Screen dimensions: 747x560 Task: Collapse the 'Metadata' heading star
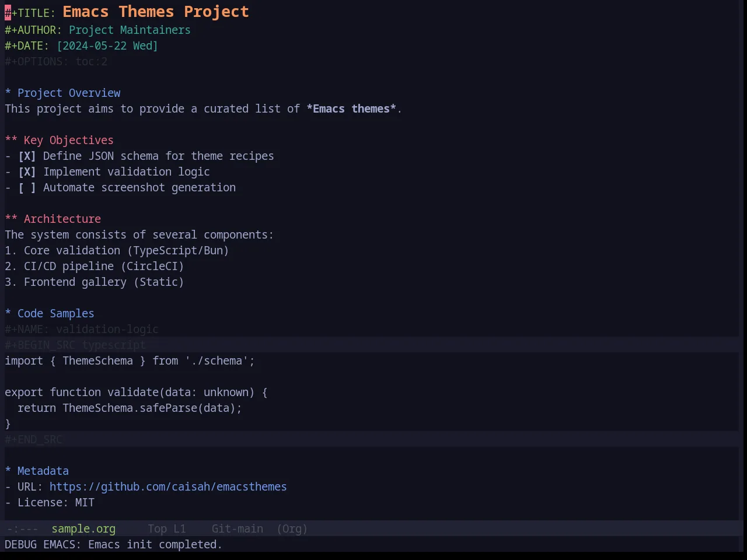click(8, 471)
